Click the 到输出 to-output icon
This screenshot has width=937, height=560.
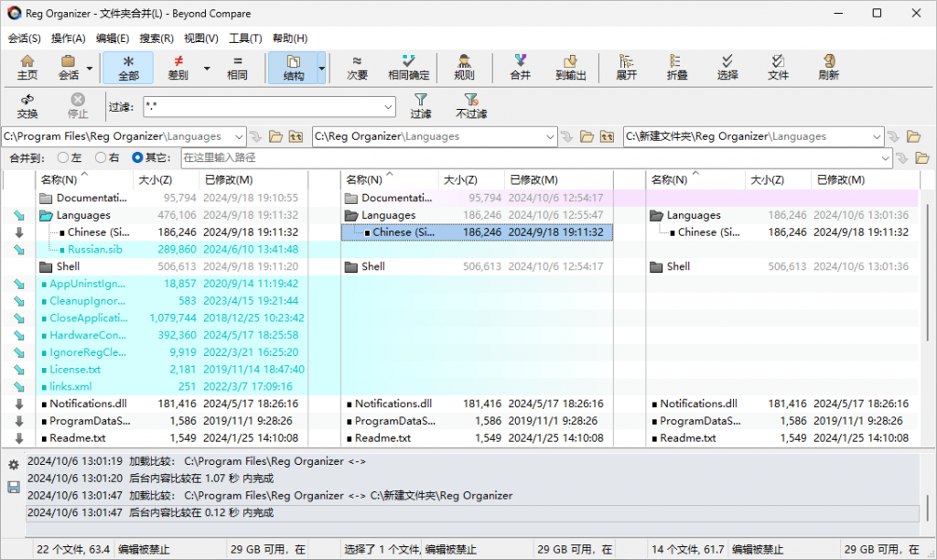(x=571, y=68)
